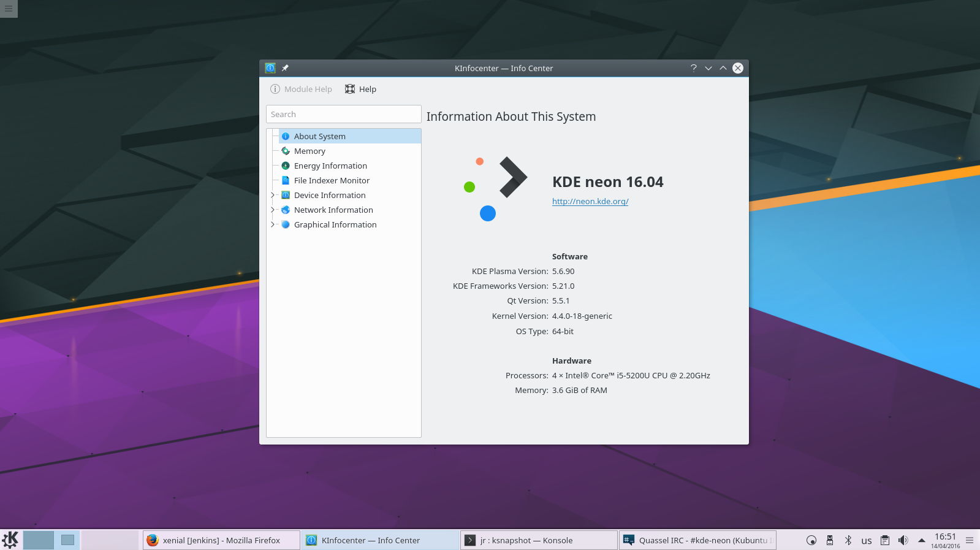
Task: Toggle the pin window icon in titlebar
Action: click(285, 68)
